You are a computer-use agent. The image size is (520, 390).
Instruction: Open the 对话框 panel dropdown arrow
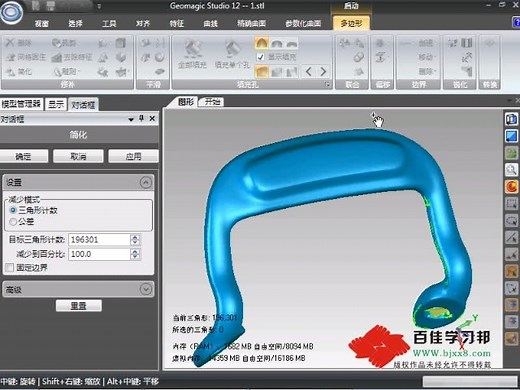point(131,119)
